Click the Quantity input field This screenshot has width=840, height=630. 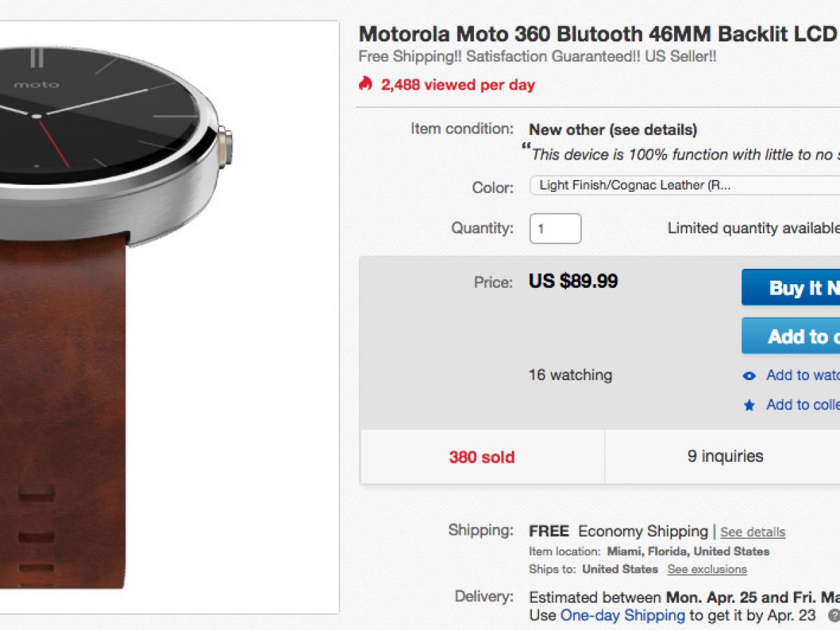point(555,228)
